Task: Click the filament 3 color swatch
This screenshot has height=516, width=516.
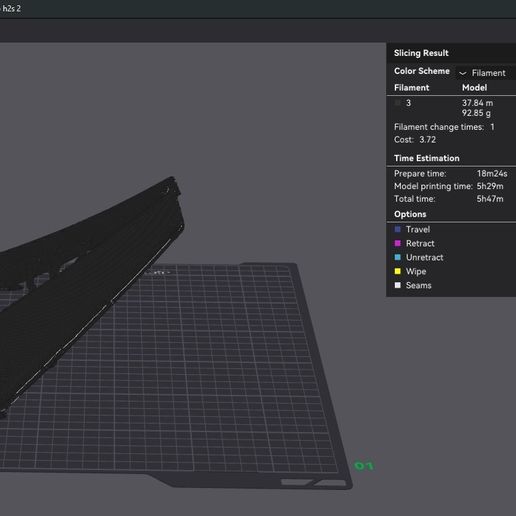Action: coord(397,103)
